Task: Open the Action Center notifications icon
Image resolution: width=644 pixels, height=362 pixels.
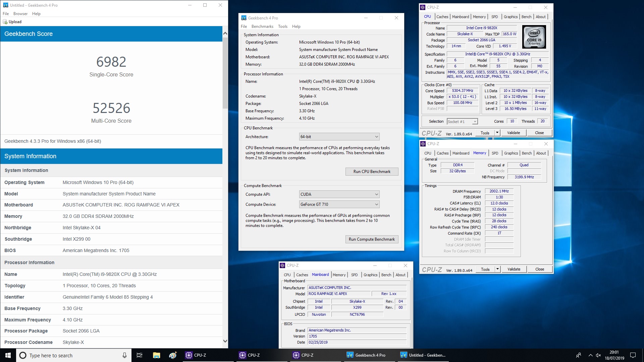Action: point(633,355)
